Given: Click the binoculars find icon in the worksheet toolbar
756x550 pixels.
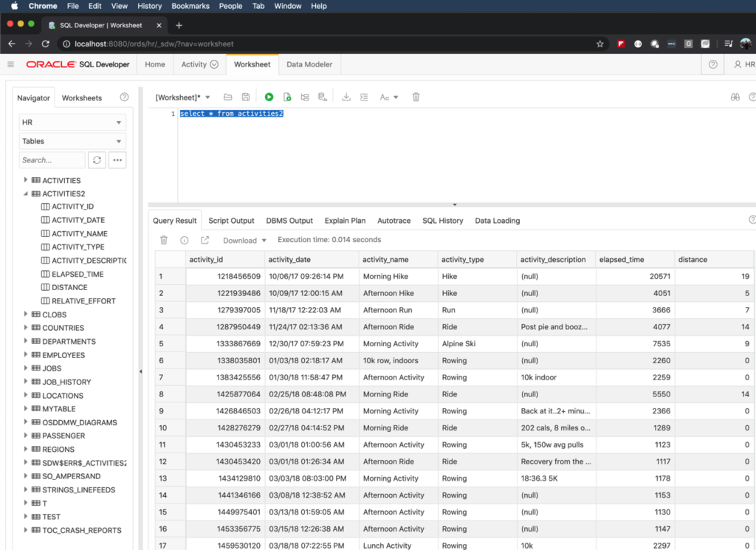Looking at the screenshot, I should click(735, 97).
